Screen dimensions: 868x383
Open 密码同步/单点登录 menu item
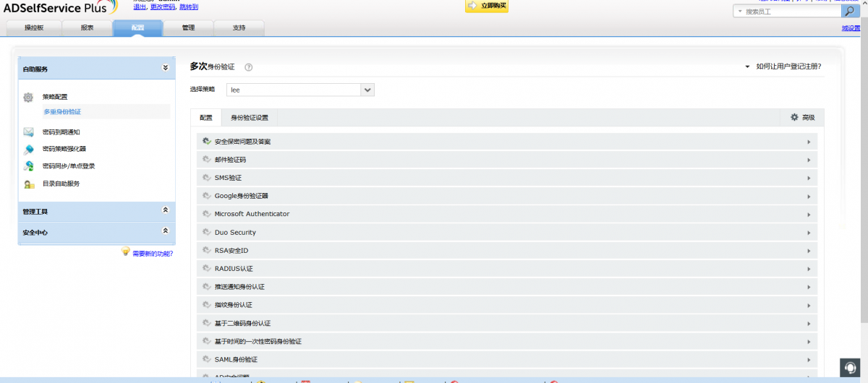pyautogui.click(x=69, y=165)
